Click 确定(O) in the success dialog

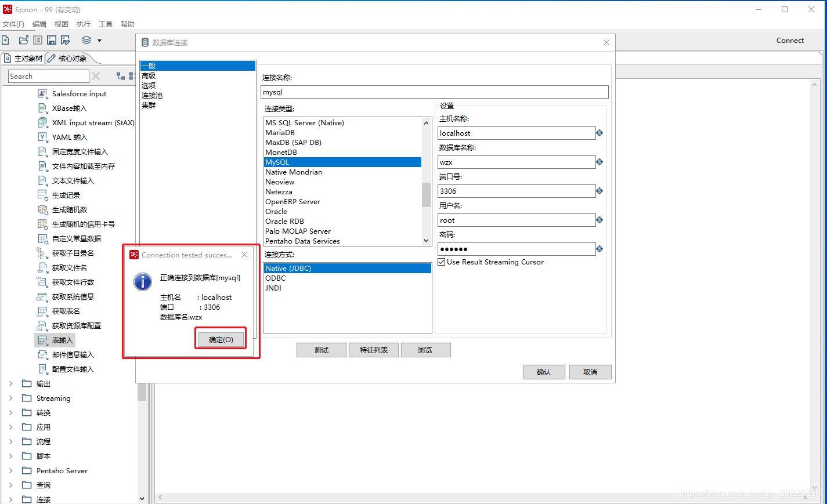tap(221, 339)
